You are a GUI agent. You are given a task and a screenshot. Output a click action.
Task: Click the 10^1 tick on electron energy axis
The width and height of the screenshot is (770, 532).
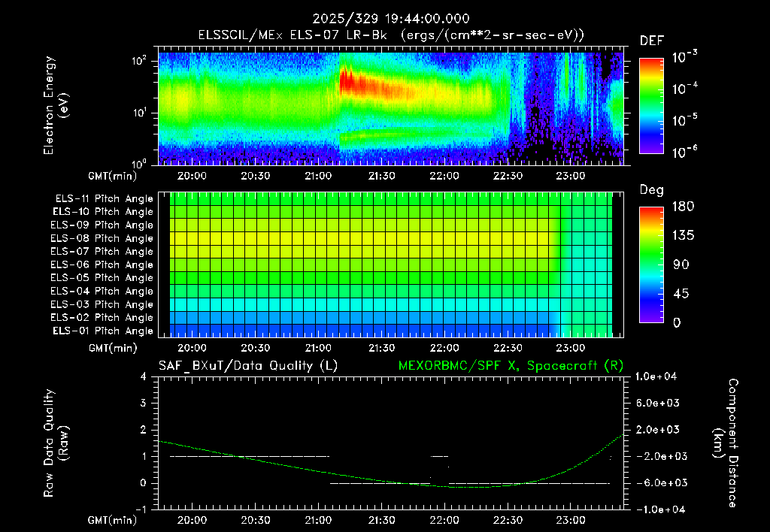[139, 113]
